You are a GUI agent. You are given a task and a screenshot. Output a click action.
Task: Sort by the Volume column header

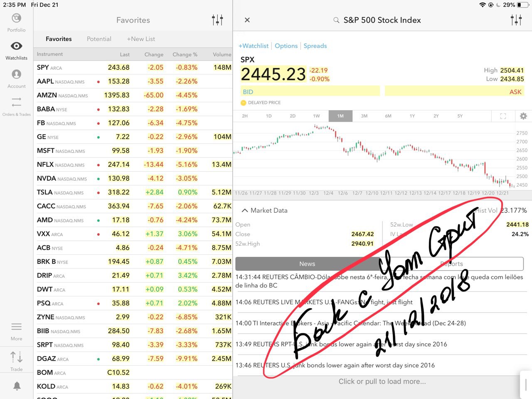pyautogui.click(x=222, y=54)
